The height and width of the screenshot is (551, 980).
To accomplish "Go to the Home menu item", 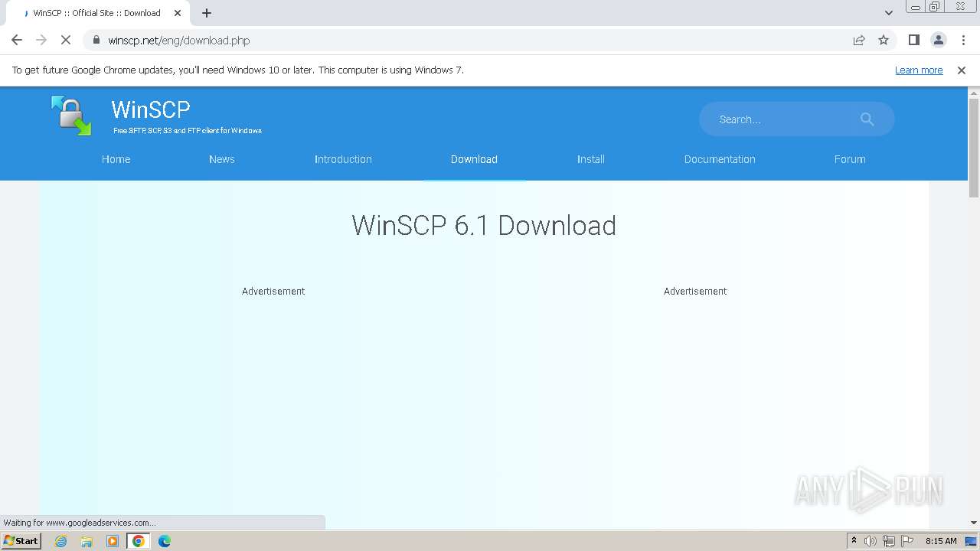I will tap(116, 159).
